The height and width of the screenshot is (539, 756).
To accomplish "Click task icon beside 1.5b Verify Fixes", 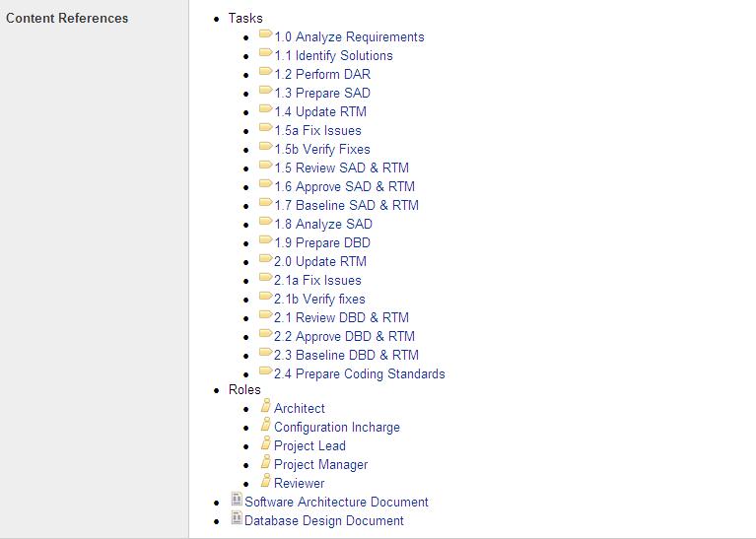I will coord(266,146).
